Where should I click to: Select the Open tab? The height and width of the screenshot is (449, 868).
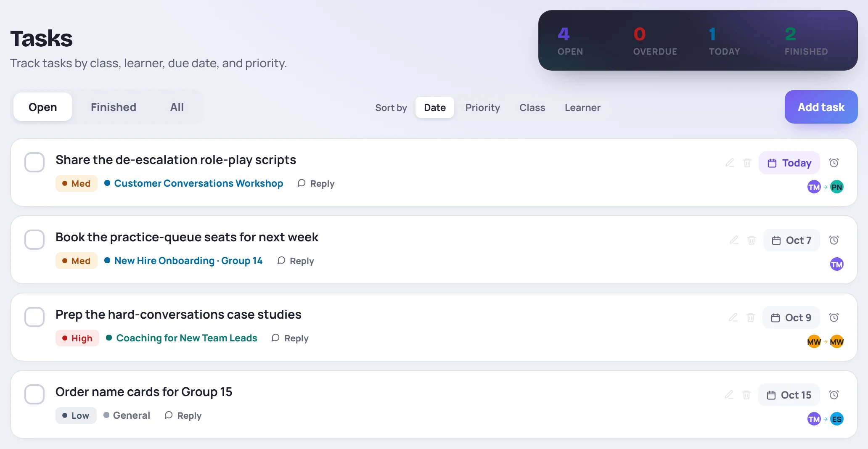(x=43, y=107)
